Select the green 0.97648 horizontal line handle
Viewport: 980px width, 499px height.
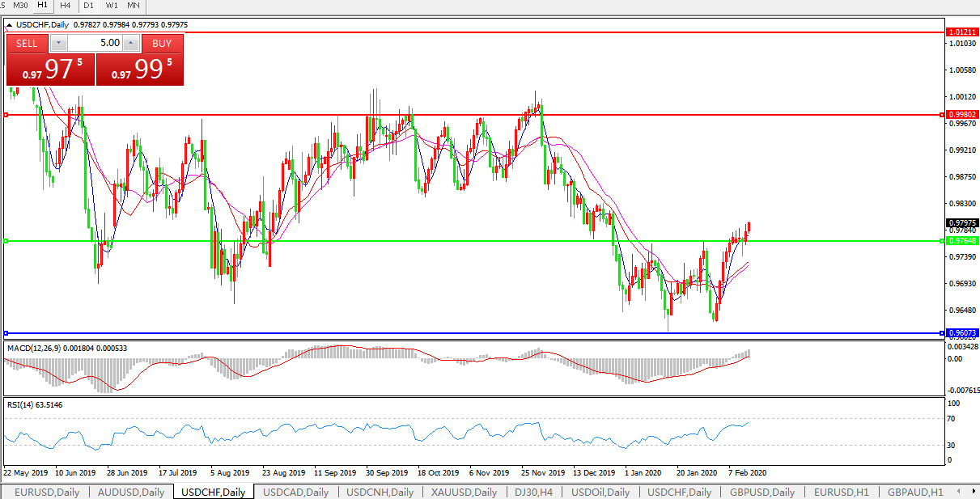click(6, 241)
